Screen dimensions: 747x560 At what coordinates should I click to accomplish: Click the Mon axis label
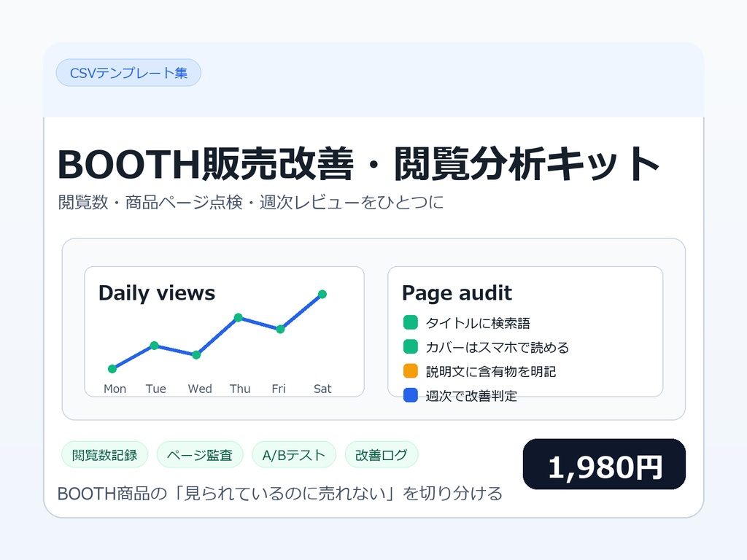click(x=115, y=389)
